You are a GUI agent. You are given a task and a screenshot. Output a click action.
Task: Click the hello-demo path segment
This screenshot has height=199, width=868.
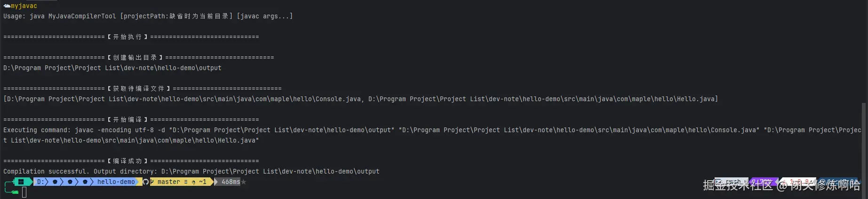pyautogui.click(x=116, y=182)
